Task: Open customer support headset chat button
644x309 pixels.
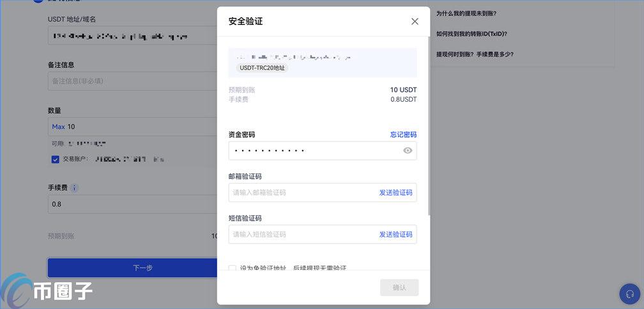Action: pyautogui.click(x=629, y=294)
